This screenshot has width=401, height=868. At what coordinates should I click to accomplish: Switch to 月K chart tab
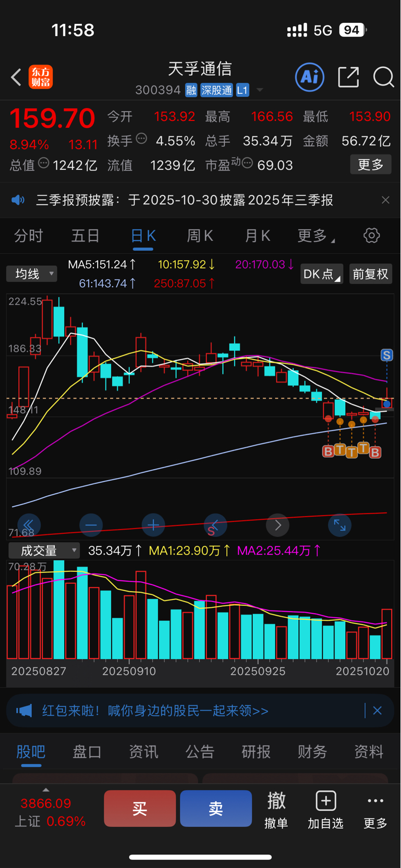point(258,236)
